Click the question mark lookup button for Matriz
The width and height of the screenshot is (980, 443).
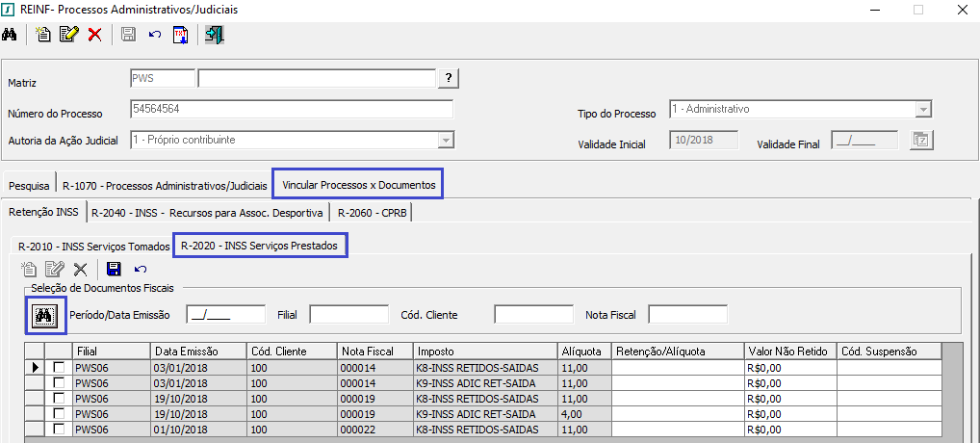pos(449,78)
